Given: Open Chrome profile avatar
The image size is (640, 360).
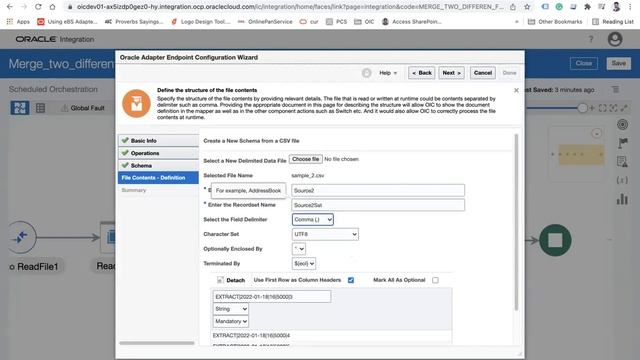Looking at the screenshot, I should coord(616,7).
